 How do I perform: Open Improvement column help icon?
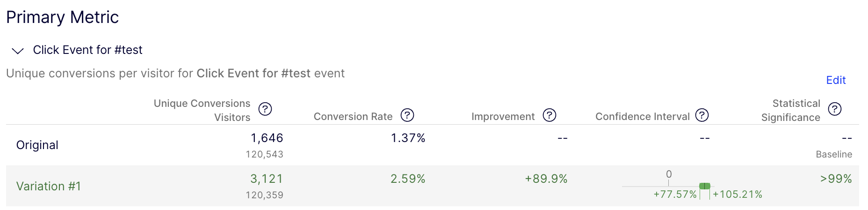click(550, 115)
